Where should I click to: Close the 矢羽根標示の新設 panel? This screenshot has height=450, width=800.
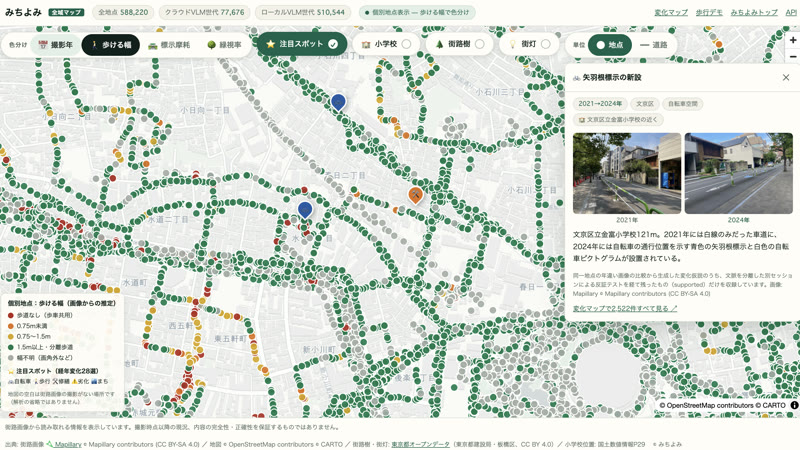click(x=786, y=78)
